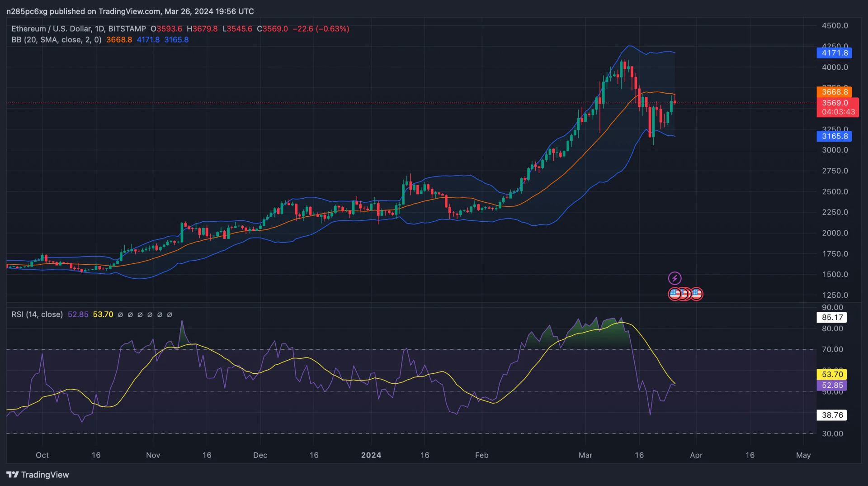Image resolution: width=868 pixels, height=486 pixels.
Task: Click the 85.17 RSI scale label
Action: coord(832,317)
